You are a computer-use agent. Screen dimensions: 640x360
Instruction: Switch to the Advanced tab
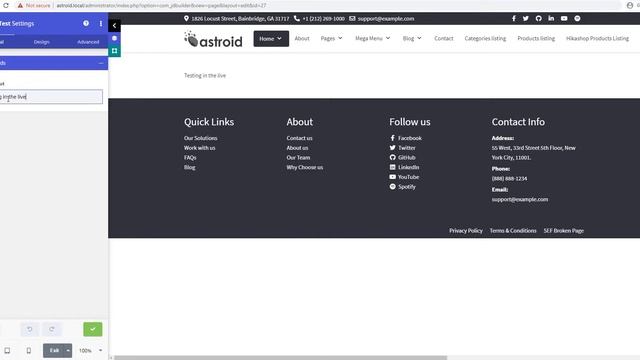pos(88,42)
